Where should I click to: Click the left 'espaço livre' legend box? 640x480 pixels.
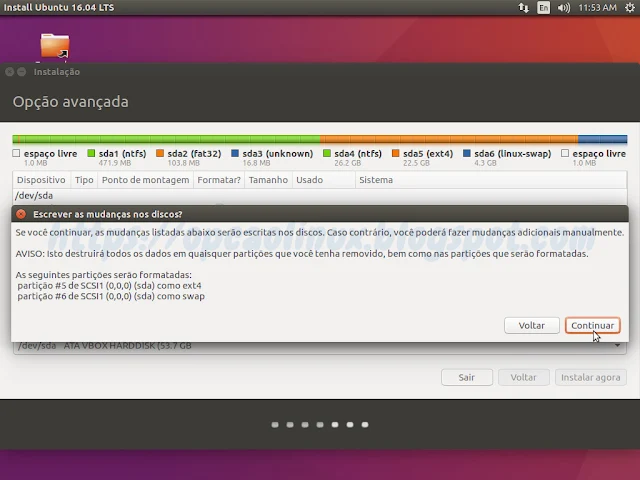[x=16, y=153]
